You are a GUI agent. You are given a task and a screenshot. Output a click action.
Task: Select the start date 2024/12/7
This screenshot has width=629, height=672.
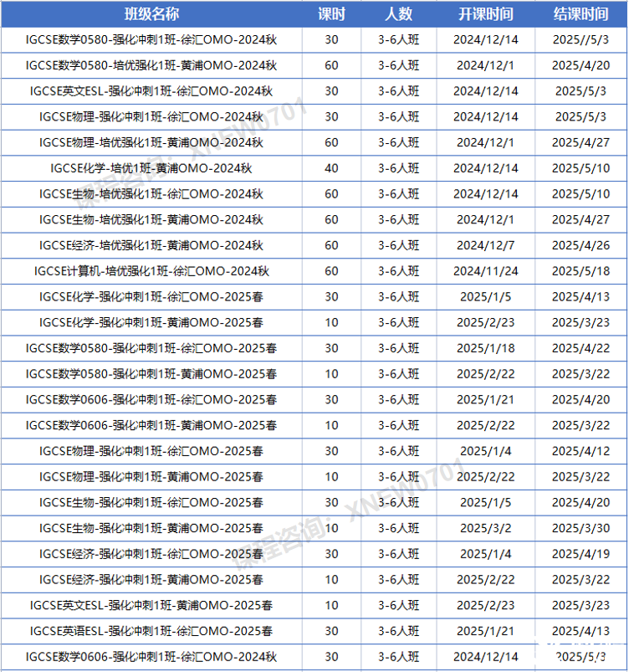(486, 245)
